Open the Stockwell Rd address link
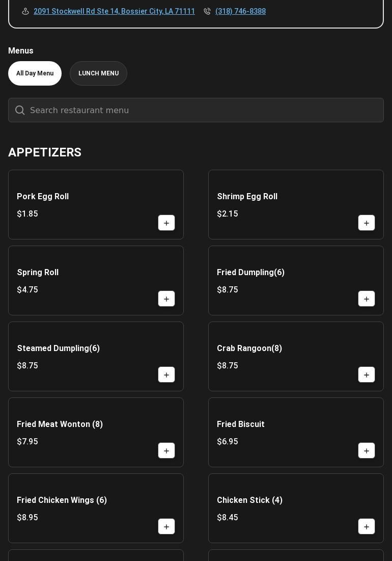 pos(114,11)
